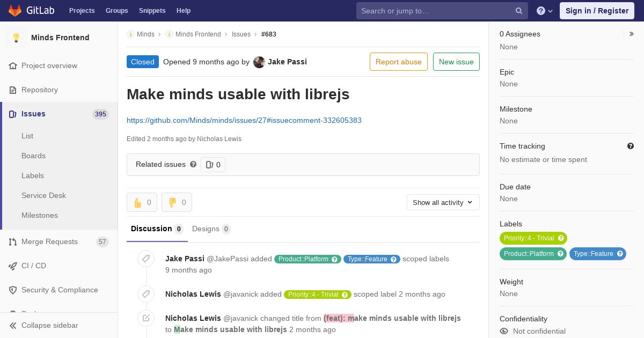Click the Not confidential eye icon

click(504, 331)
